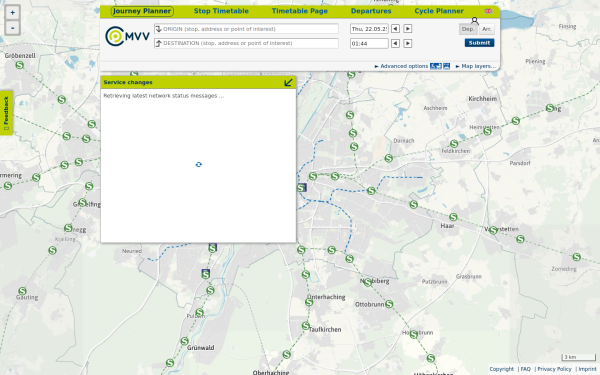Focus the ORIGIN input field
Viewport: 600px width, 375px height.
coord(246,29)
